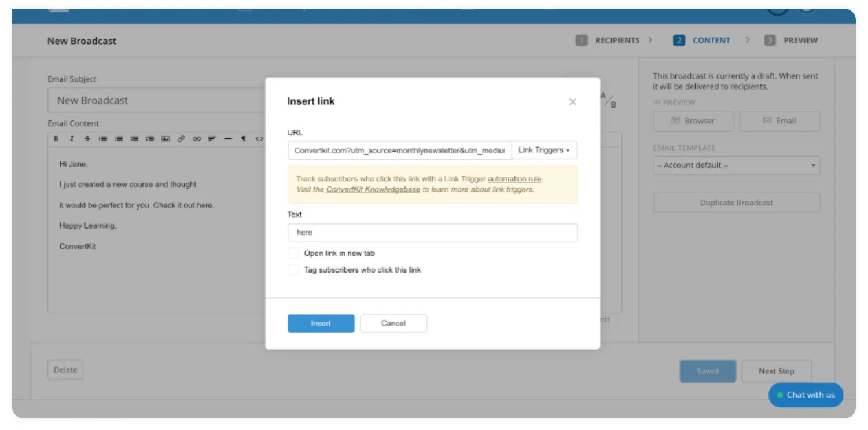This screenshot has width=868, height=430.
Task: Switch to the Preview step
Action: tap(793, 41)
